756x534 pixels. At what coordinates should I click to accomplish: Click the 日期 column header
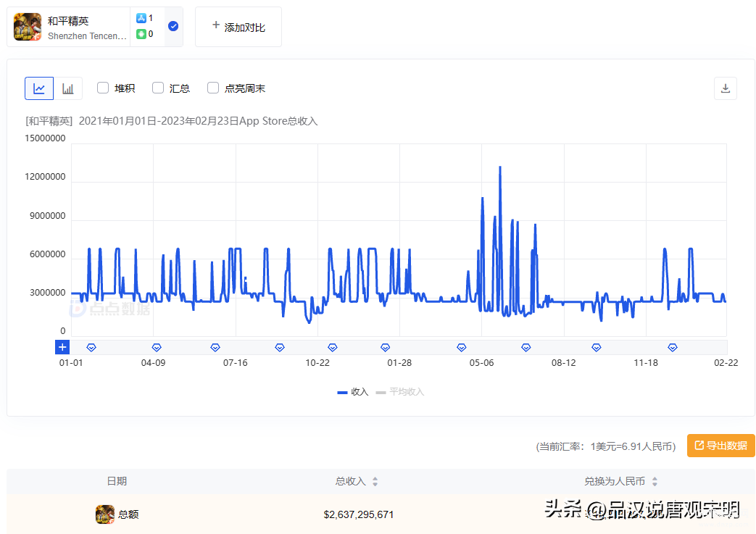pos(117,481)
